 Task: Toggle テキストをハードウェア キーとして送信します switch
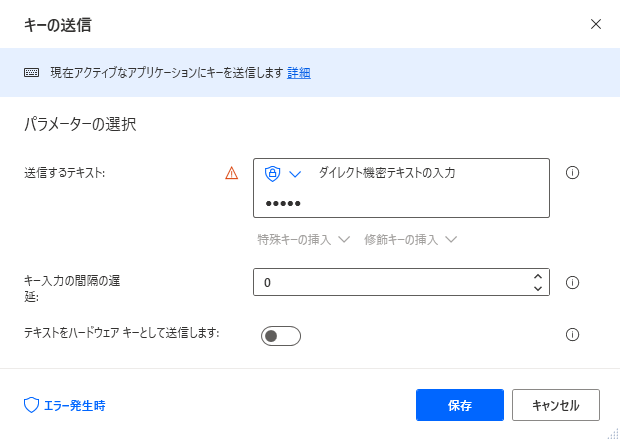click(281, 336)
